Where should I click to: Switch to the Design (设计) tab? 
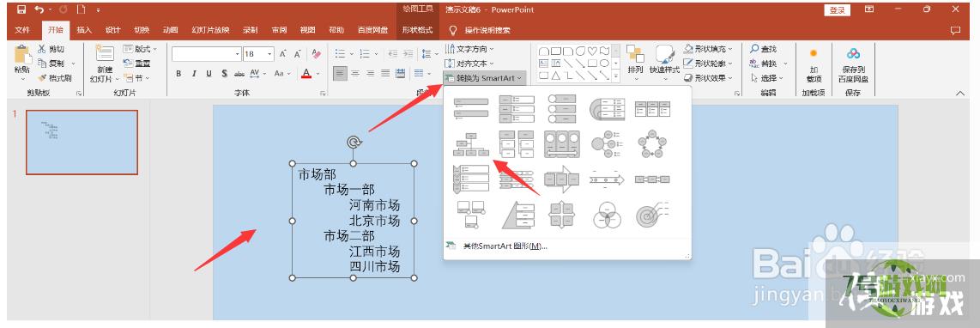click(x=112, y=30)
